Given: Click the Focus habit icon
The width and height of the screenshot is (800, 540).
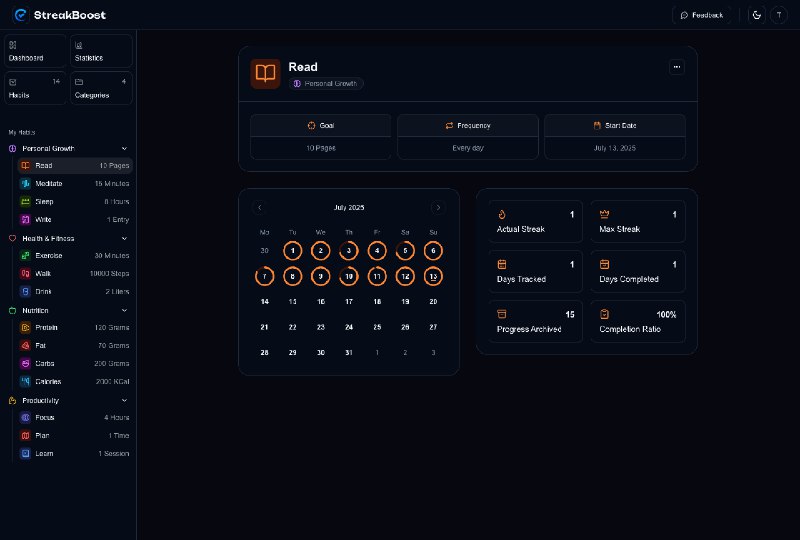Looking at the screenshot, I should (x=25, y=418).
